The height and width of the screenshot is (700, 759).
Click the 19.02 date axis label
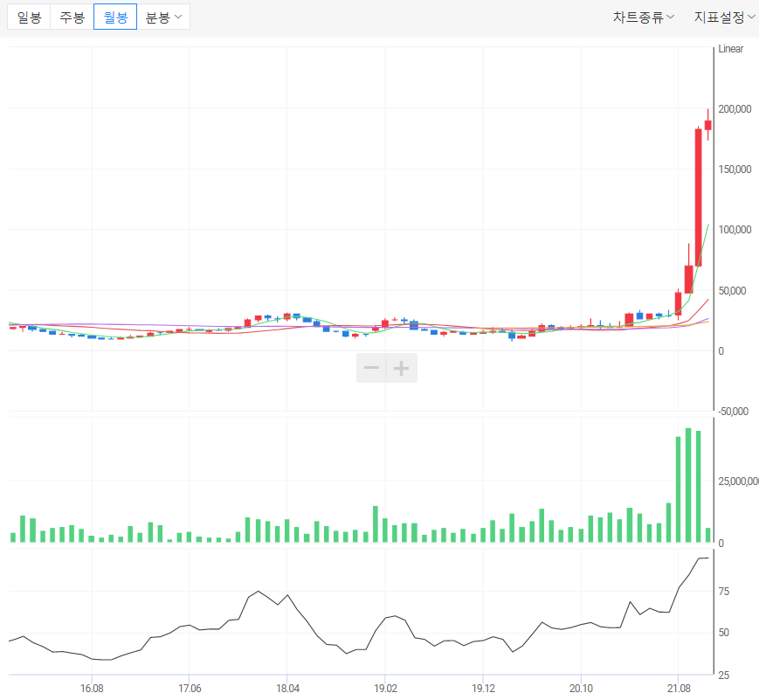point(385,689)
